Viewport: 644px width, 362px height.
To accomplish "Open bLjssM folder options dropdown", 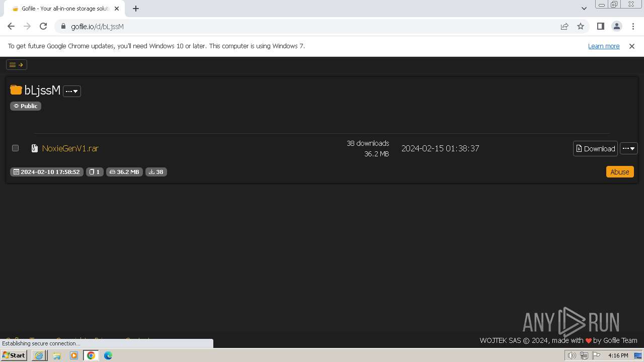I will click(x=72, y=91).
